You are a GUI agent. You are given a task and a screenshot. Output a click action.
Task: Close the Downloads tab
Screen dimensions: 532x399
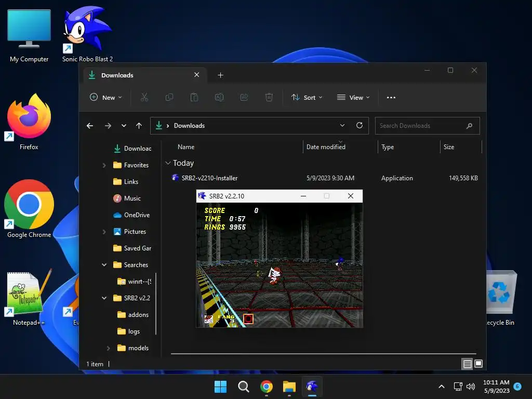coord(196,75)
